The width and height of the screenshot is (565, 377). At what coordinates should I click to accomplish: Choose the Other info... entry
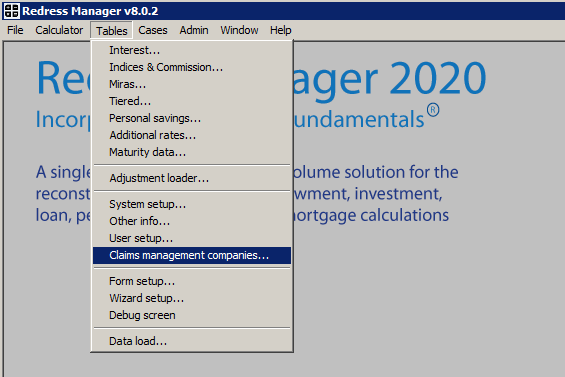pyautogui.click(x=192, y=221)
